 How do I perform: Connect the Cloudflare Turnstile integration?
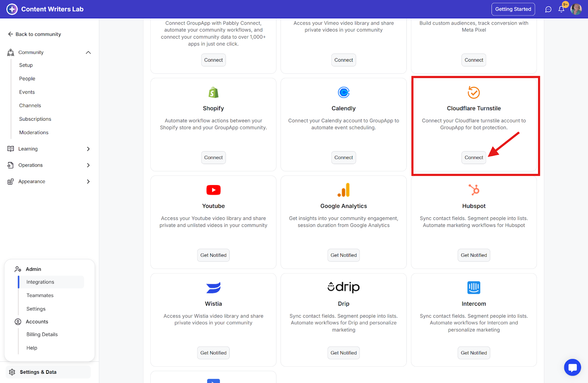(x=474, y=157)
